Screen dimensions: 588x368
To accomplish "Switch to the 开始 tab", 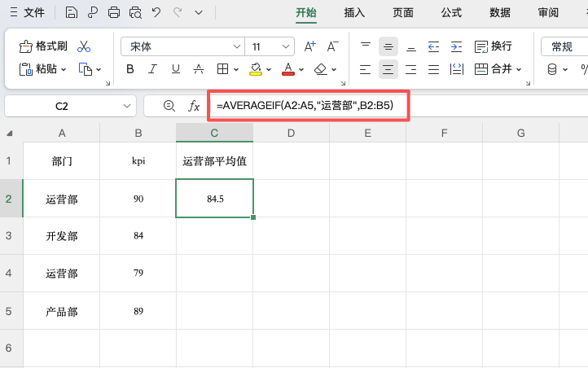I will point(306,13).
